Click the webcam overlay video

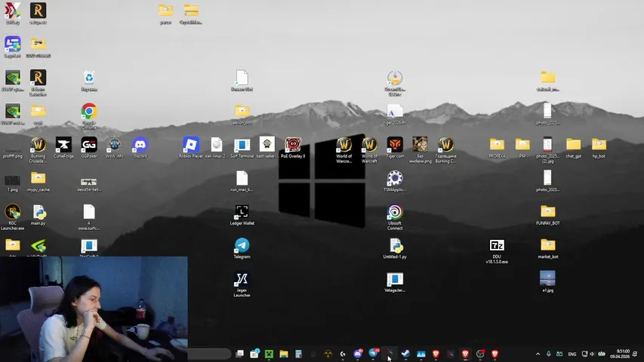pos(94,309)
